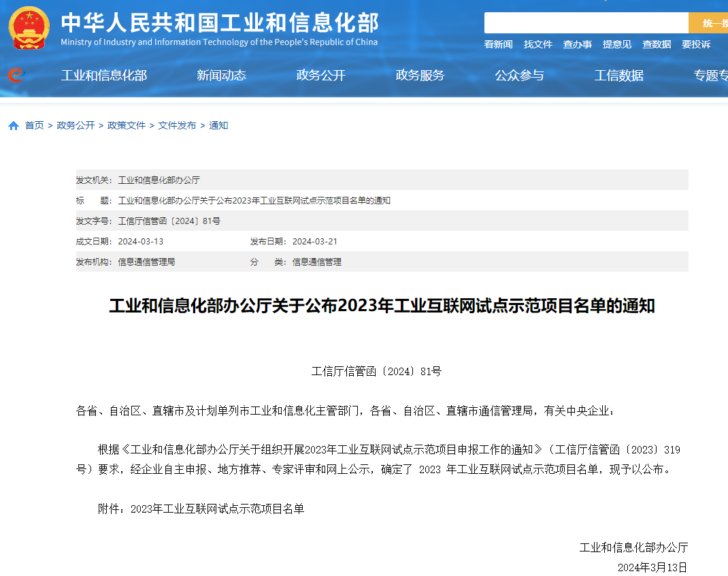Open the 新闻动态 navigation menu item
Viewport: 728px width, 576px height.
coord(221,76)
